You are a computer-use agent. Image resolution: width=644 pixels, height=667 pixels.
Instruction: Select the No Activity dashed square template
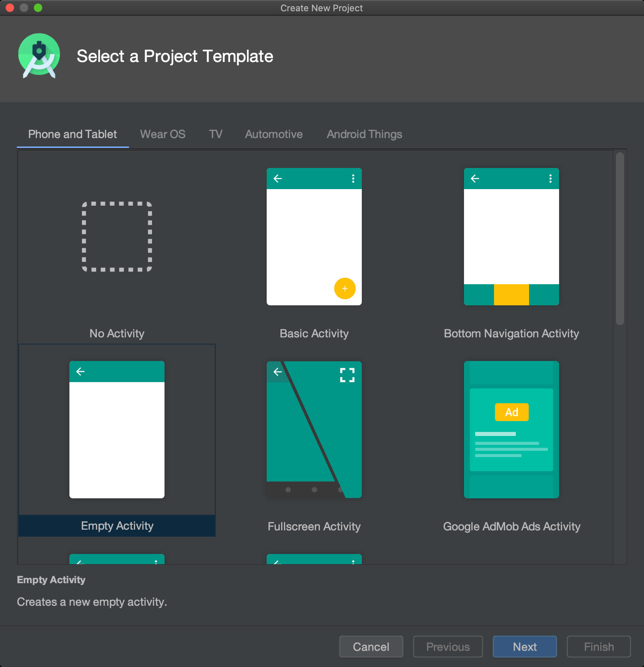117,237
